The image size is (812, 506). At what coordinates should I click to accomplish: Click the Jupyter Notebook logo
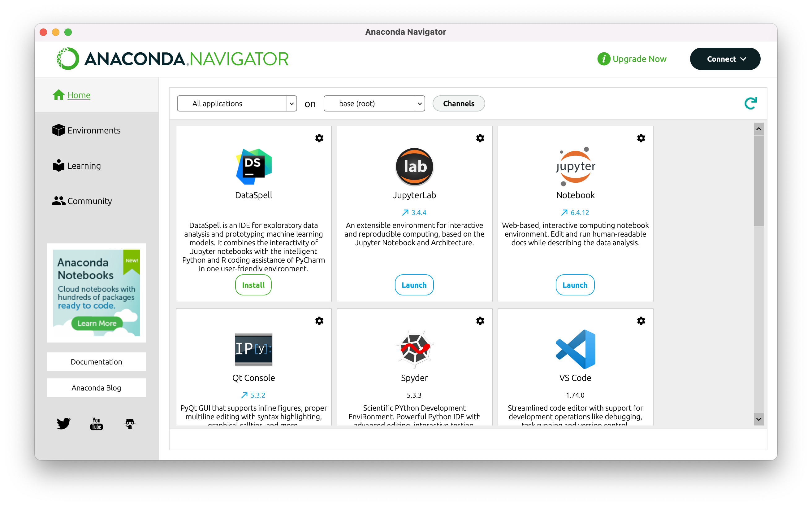576,166
